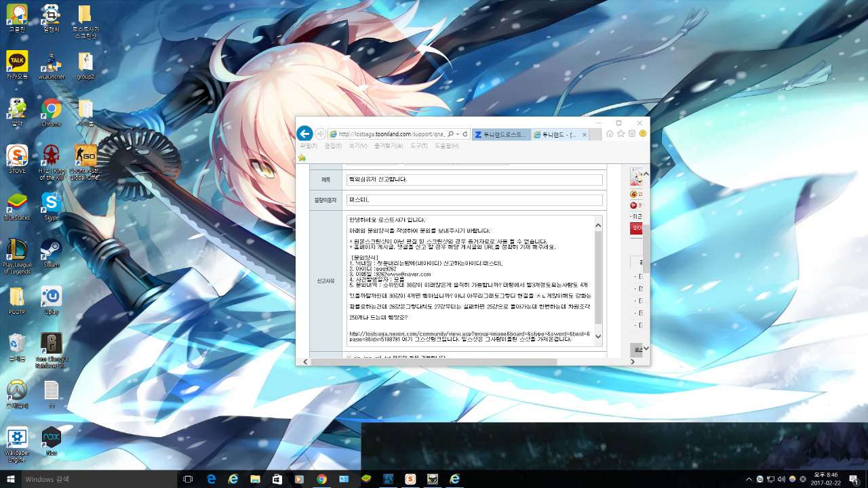Image resolution: width=868 pixels, height=488 pixels.
Task: Open the Skype desktop icon
Action: [x=52, y=207]
